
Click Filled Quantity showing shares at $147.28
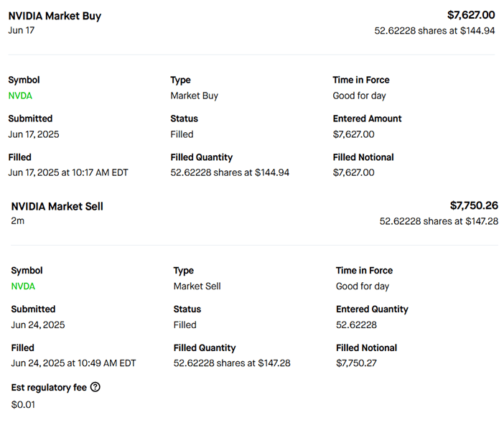pos(232,363)
